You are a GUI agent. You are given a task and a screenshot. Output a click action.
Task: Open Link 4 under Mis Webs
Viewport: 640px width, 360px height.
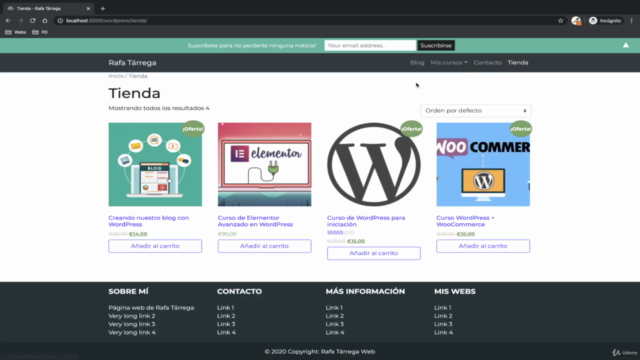point(444,332)
